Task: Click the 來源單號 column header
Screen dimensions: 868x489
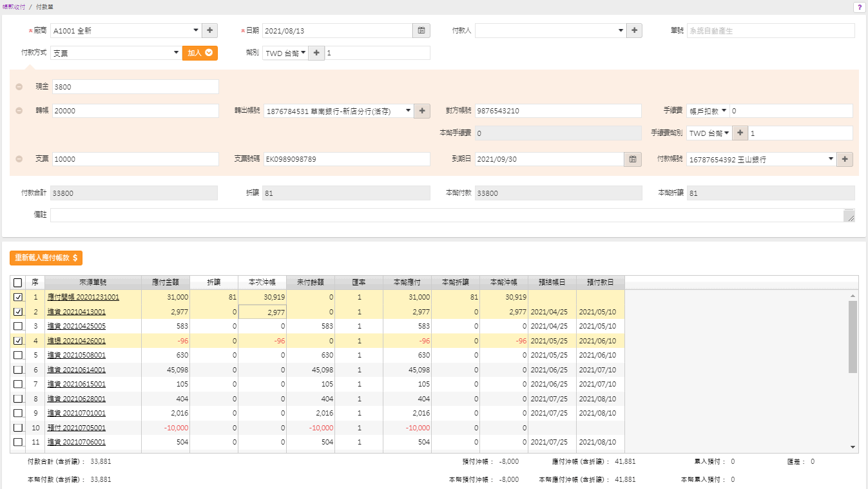Action: click(x=93, y=282)
